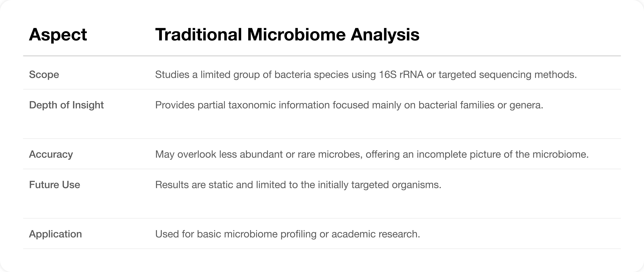Click the description about overlooking rare microbes
The width and height of the screenshot is (644, 272).
(372, 154)
